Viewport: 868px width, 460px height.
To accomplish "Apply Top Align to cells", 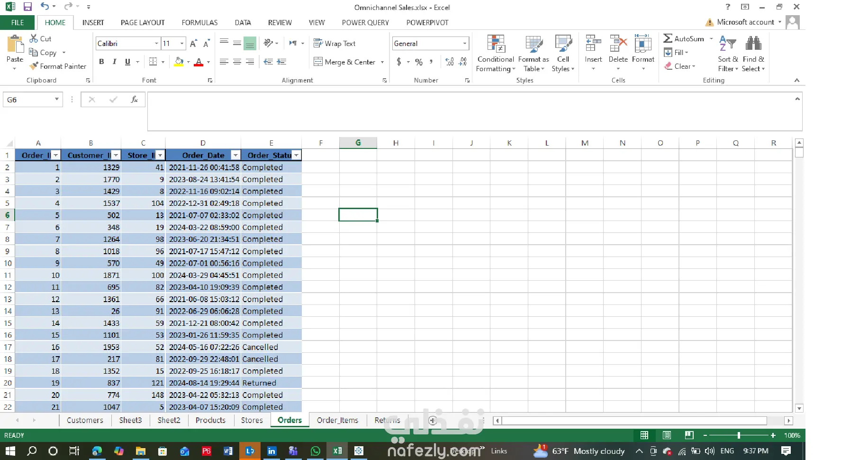I will 224,43.
